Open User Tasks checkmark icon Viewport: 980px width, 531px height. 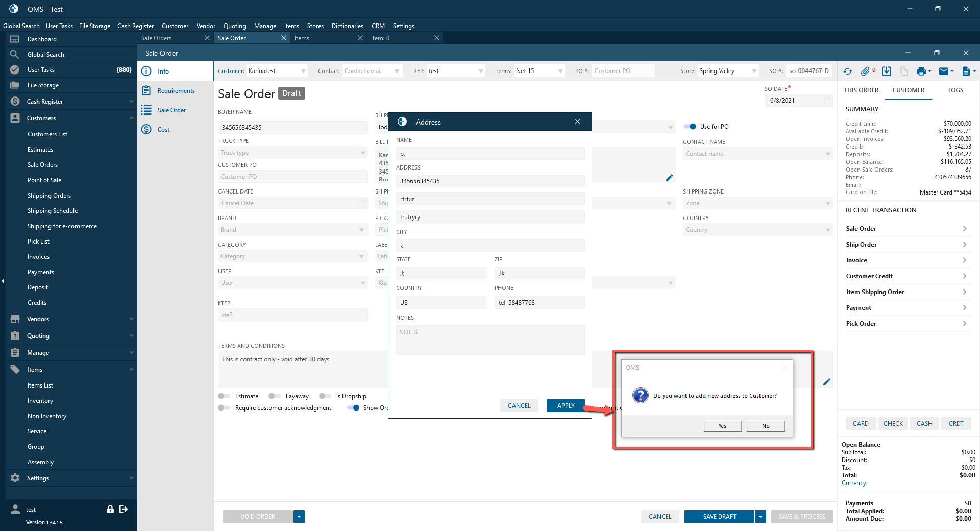click(15, 70)
